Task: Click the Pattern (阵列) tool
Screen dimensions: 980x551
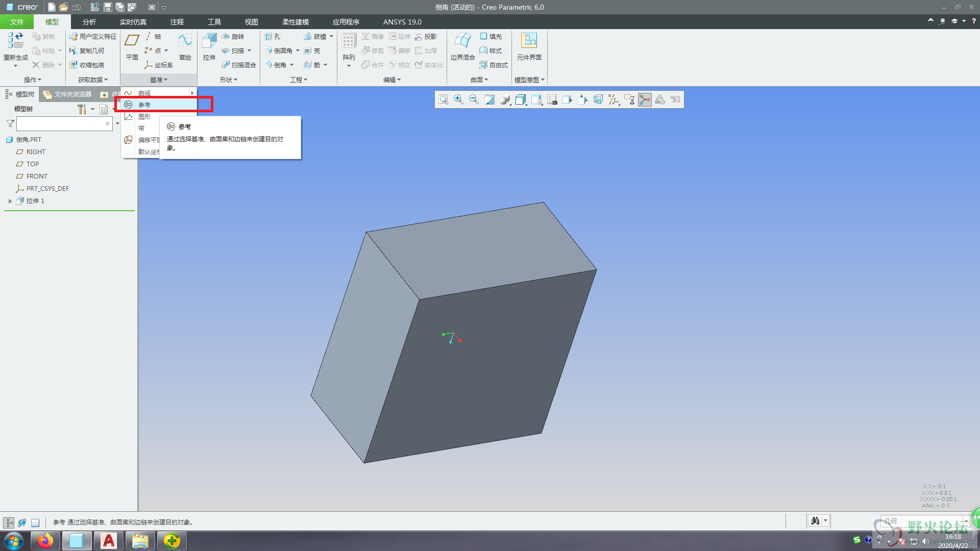Action: point(349,49)
